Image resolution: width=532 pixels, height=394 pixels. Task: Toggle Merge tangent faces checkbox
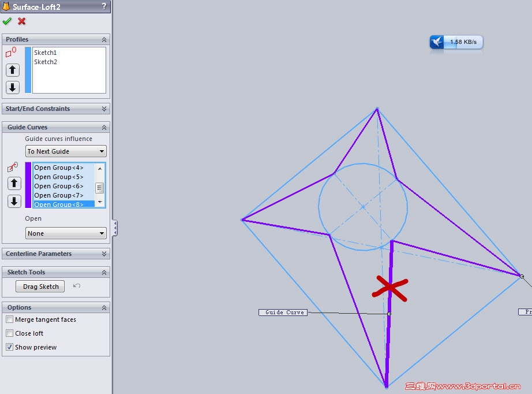tap(9, 319)
